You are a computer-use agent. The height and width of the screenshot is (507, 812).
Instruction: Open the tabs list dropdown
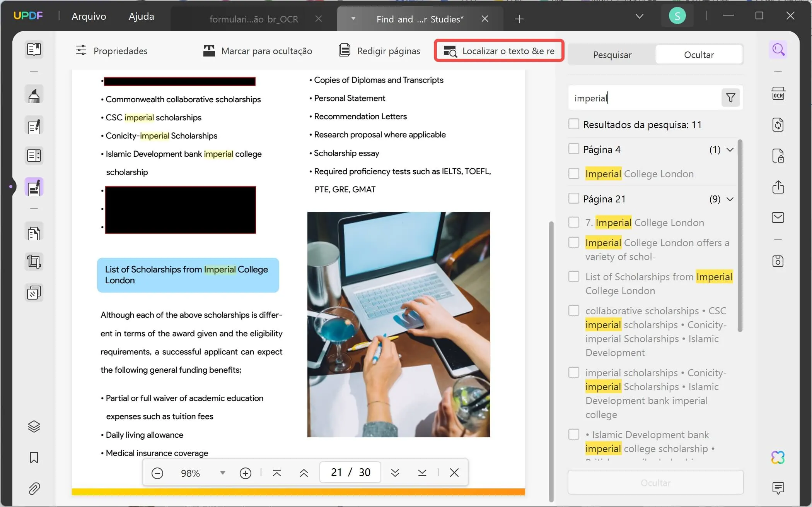click(640, 16)
